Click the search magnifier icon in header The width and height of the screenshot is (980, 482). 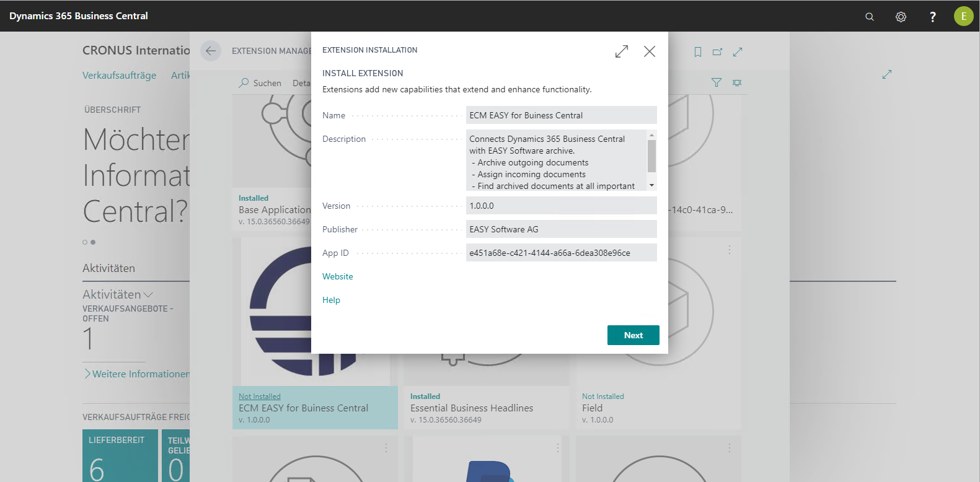point(869,17)
